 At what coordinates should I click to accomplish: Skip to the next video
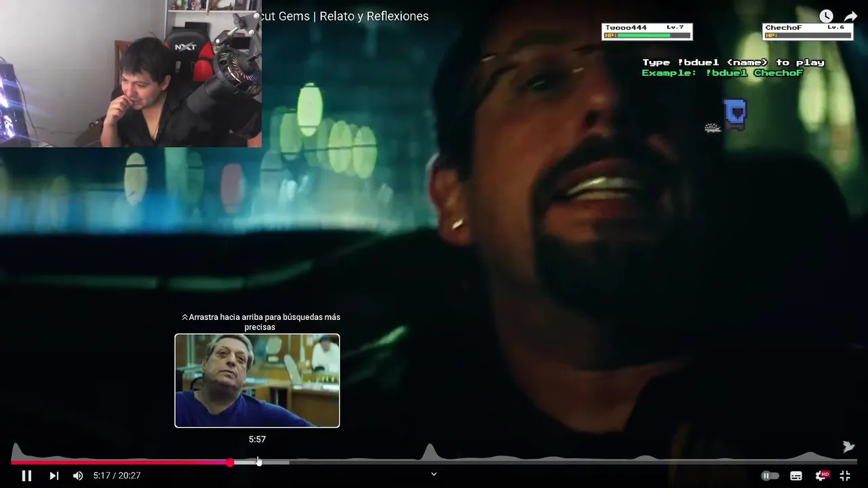pyautogui.click(x=54, y=476)
